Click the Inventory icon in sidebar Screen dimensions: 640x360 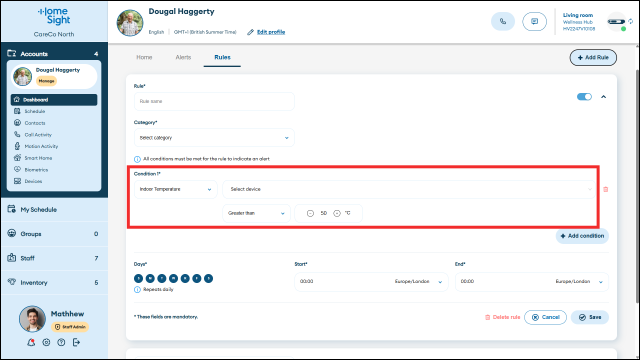tap(11, 282)
